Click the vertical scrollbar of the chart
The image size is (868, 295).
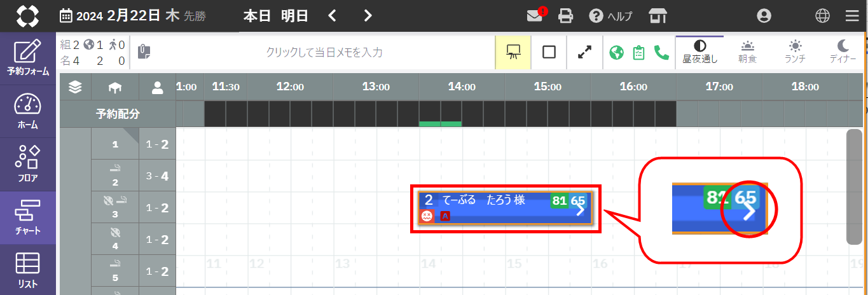point(854,187)
